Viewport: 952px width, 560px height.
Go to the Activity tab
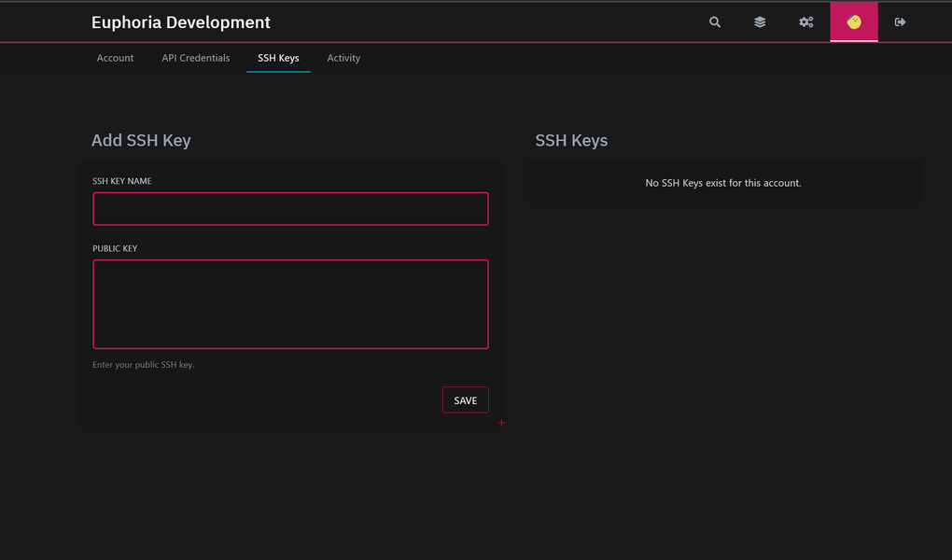point(343,58)
